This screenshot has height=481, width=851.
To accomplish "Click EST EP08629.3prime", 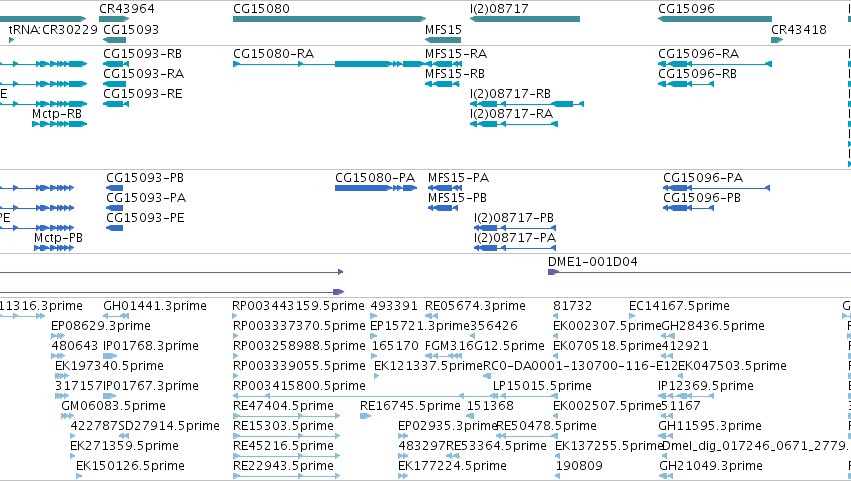I will (100, 326).
